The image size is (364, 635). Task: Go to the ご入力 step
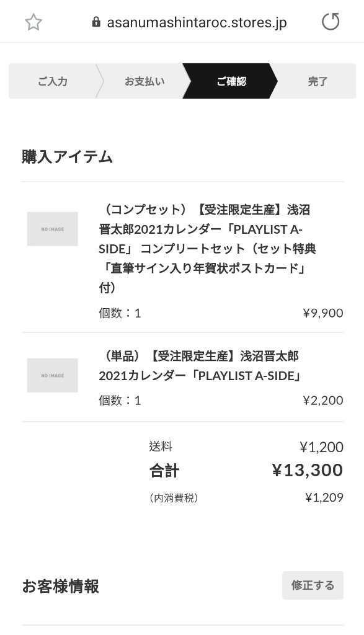point(53,81)
